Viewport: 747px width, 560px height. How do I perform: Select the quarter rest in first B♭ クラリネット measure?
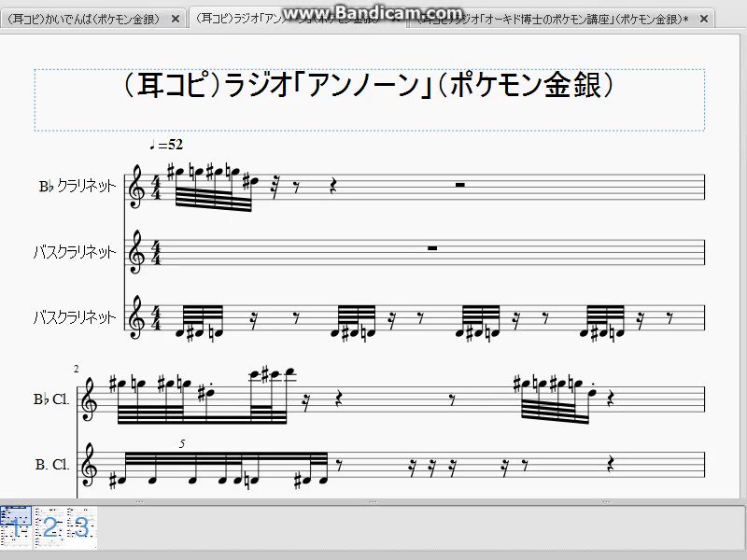tap(333, 188)
